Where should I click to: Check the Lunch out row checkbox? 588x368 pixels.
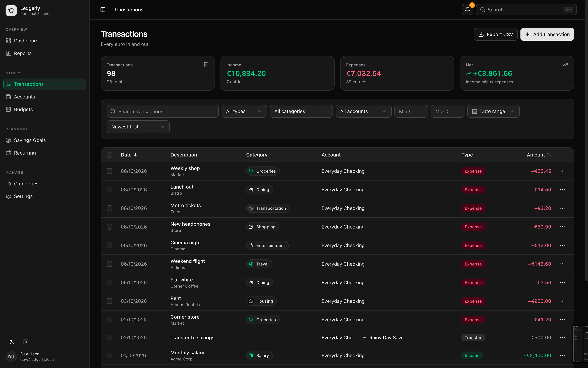[x=110, y=190]
